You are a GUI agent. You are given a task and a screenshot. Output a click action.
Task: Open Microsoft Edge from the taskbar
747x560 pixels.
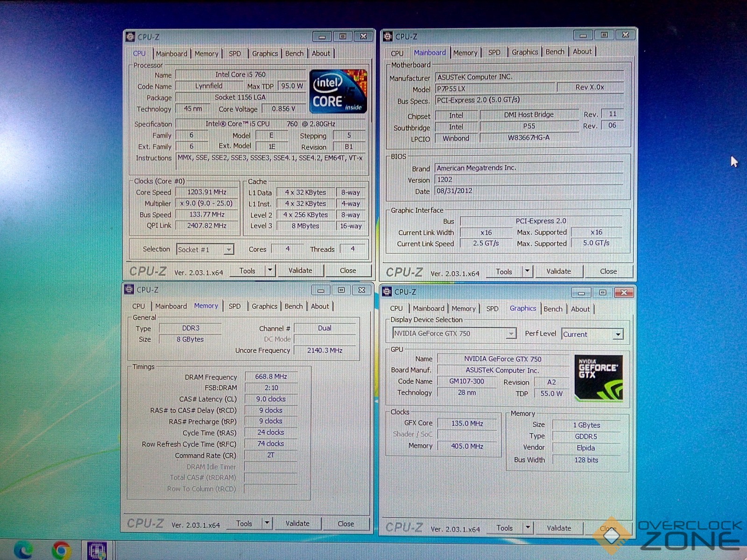pos(22,551)
